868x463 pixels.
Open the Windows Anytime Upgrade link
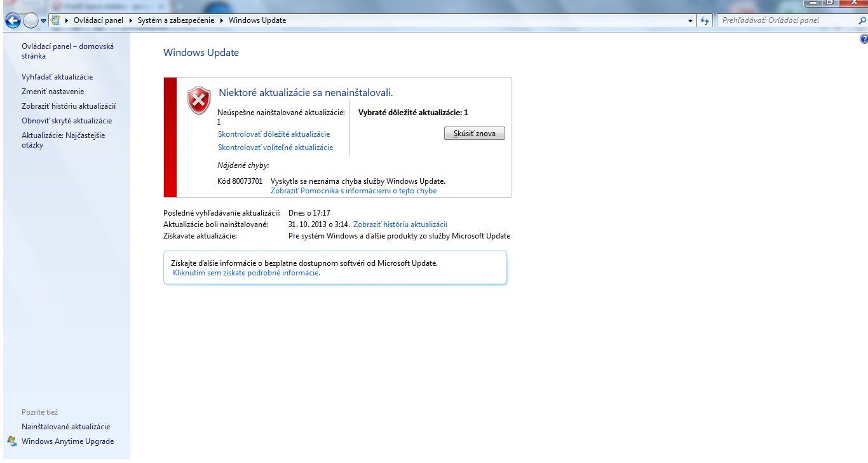click(x=67, y=441)
